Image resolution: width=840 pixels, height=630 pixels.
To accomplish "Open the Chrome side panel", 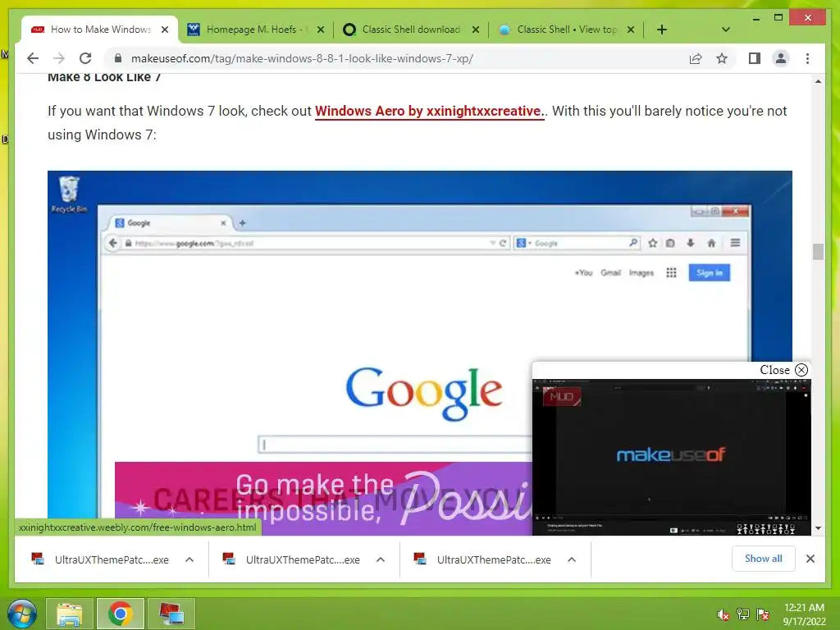I will [x=755, y=58].
